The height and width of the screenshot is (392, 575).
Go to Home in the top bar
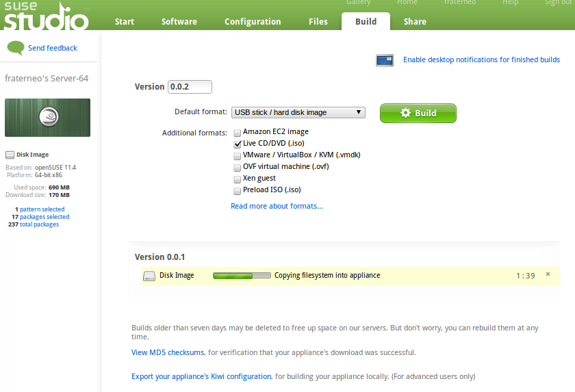tap(407, 3)
